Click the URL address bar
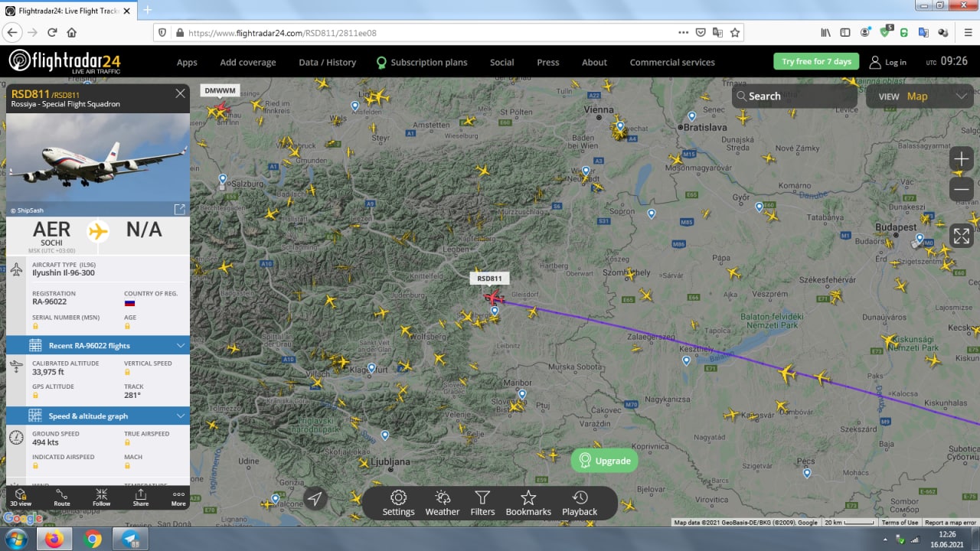 tap(429, 33)
